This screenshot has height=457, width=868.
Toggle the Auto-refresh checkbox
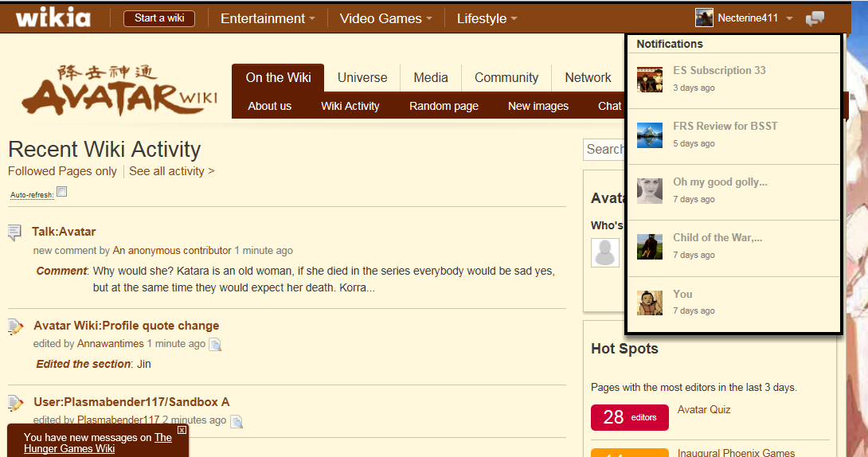coord(62,191)
